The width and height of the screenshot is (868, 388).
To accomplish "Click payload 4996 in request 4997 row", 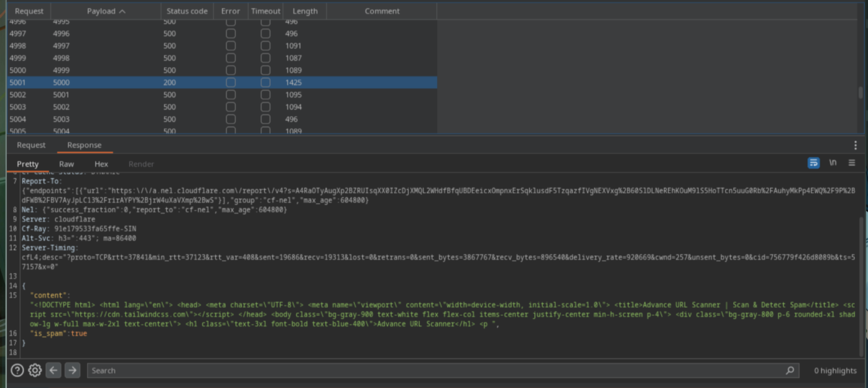I will (x=61, y=33).
